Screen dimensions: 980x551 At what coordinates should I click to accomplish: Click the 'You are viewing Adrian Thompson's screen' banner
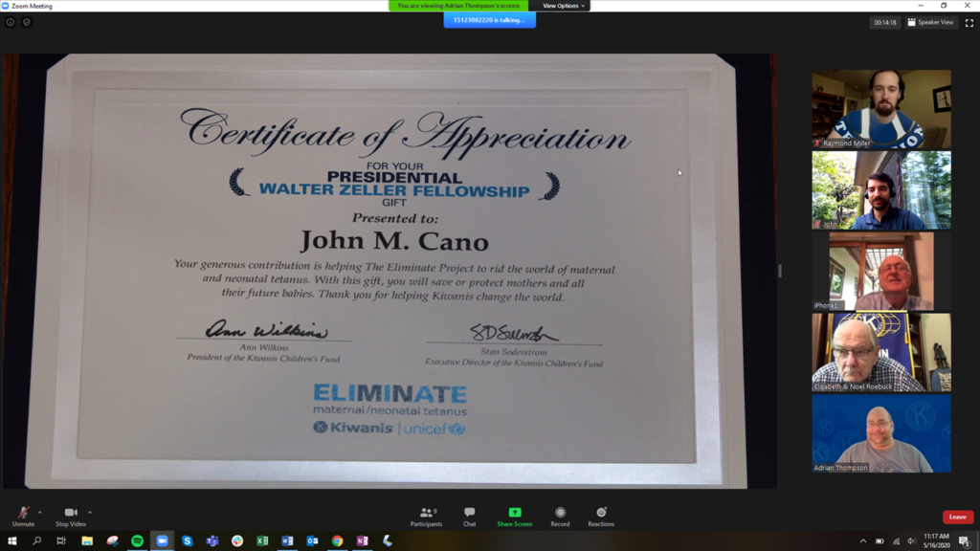pyautogui.click(x=458, y=6)
